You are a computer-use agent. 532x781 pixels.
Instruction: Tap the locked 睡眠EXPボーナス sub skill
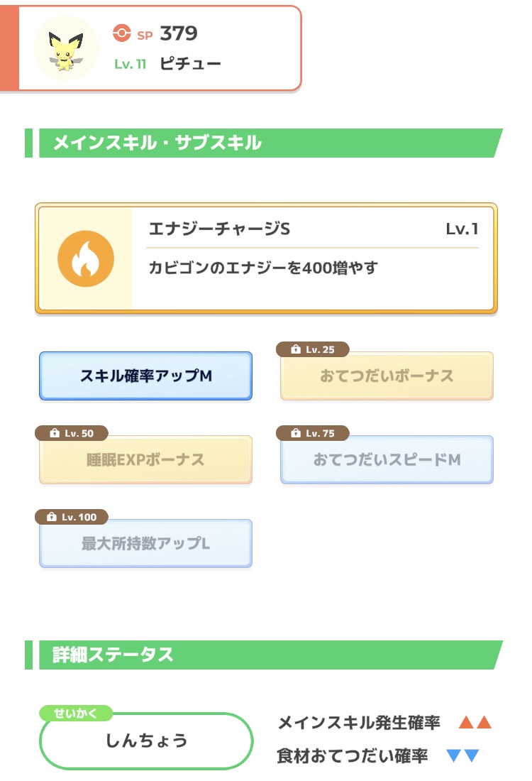tap(145, 460)
